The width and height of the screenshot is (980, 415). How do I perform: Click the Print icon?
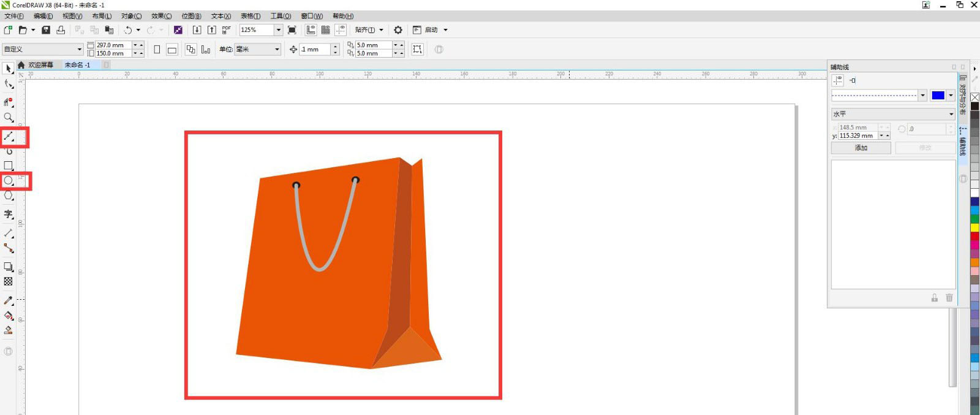(61, 29)
